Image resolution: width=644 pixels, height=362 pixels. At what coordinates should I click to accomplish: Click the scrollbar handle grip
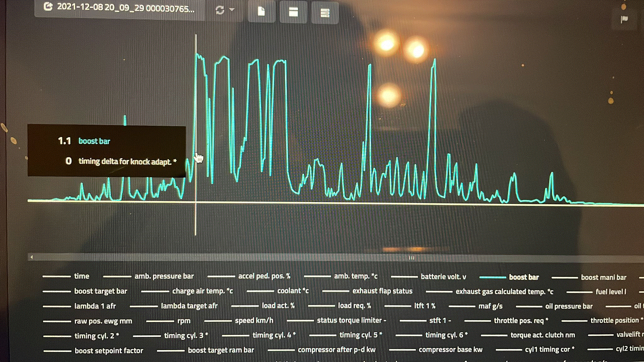click(x=411, y=258)
